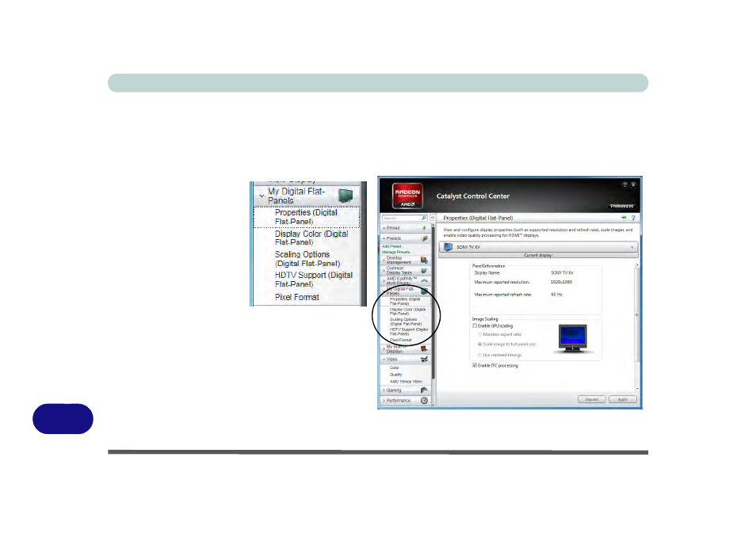Toggle Enable ITC processing checkbox
Viewport: 756px width, 533px height.
[x=475, y=365]
